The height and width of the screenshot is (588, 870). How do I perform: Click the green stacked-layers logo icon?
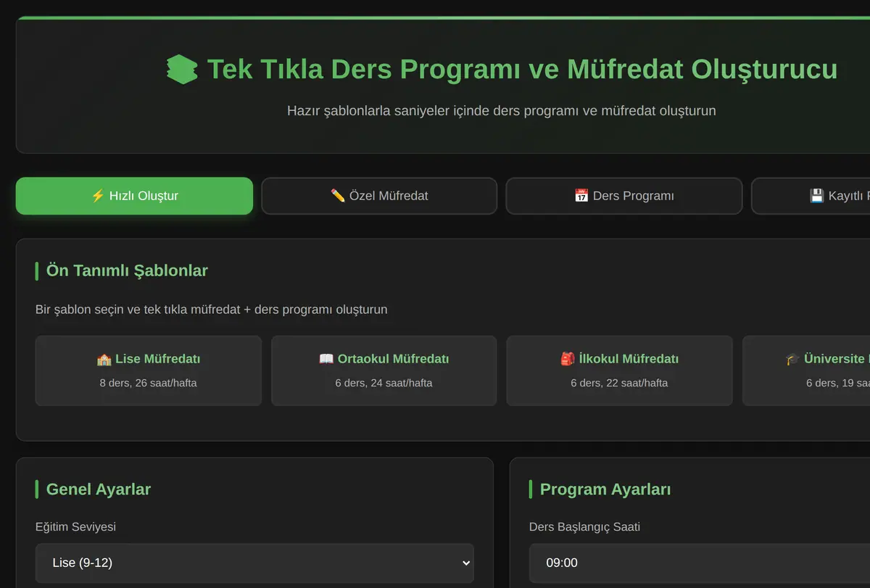[182, 70]
